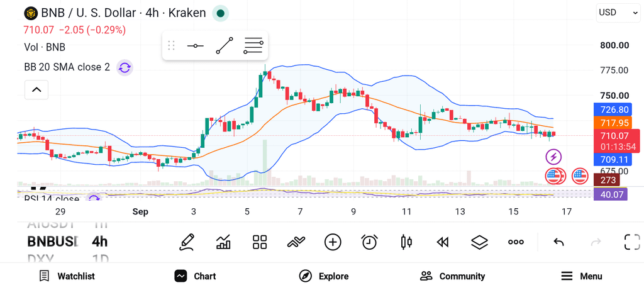This screenshot has width=644, height=290.
Task: Add symbol with the plus circle icon
Action: (333, 242)
